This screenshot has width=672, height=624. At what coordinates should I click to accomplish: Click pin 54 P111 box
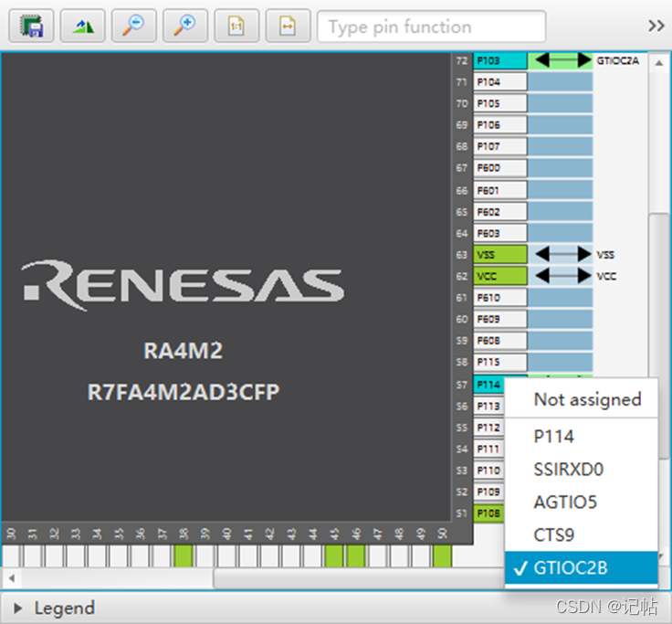489,449
